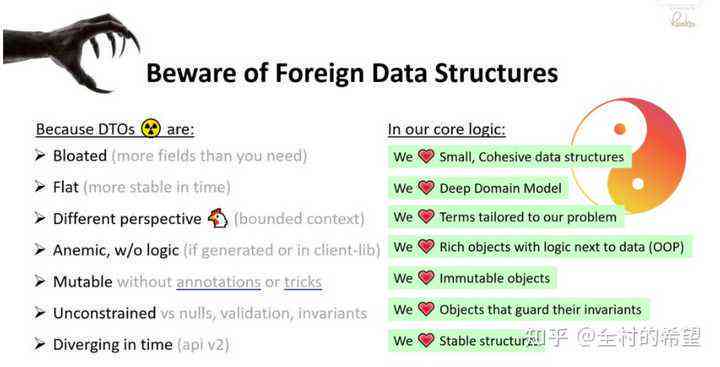Click the Objects that guard their invariants box
The width and height of the screenshot is (720, 367).
tap(519, 309)
